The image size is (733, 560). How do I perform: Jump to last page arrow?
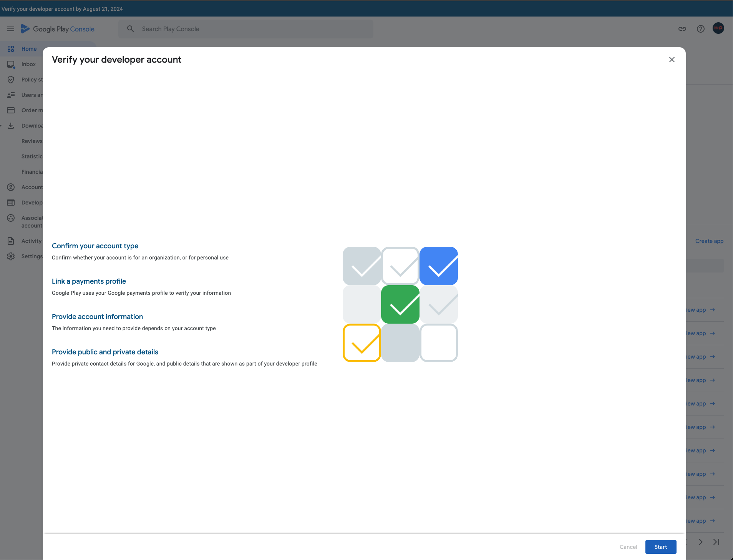(x=716, y=542)
